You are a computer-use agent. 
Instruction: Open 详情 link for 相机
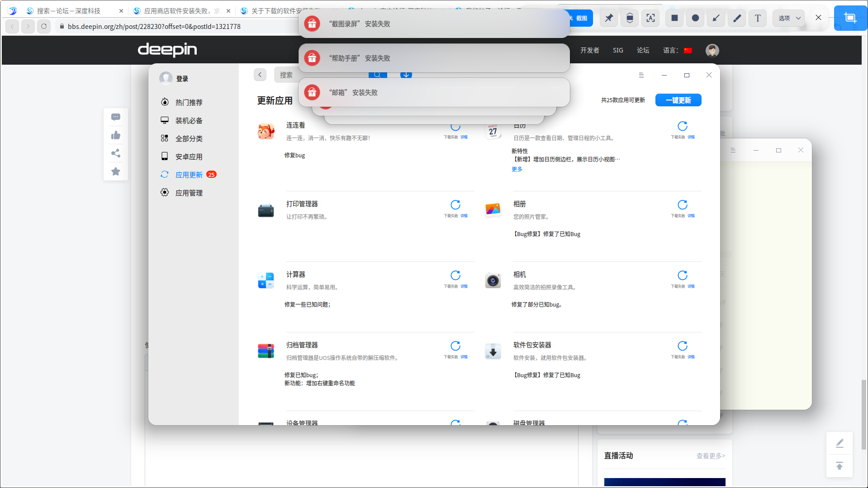point(691,286)
